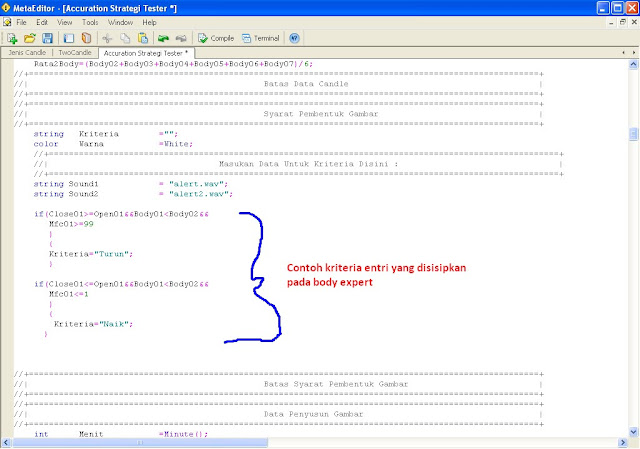The height and width of the screenshot is (449, 640).
Task: Open the Toolbox book icon
Action: point(87,38)
